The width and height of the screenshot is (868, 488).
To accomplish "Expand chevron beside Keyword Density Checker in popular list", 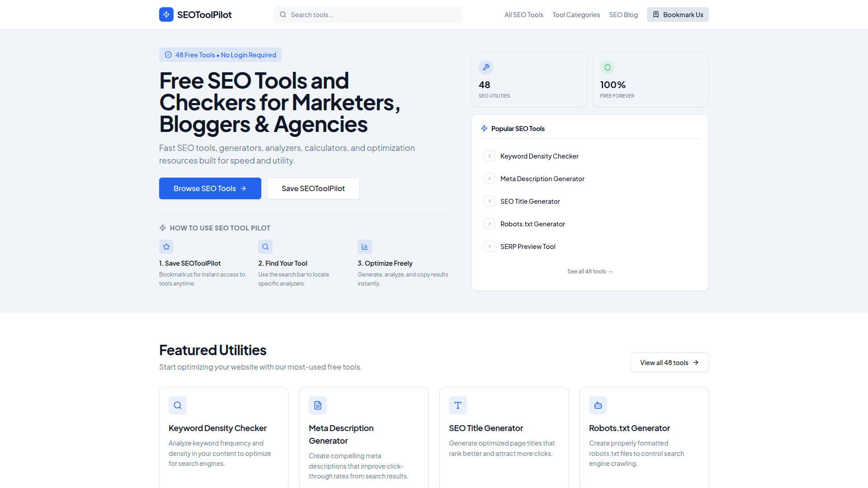I will click(490, 156).
